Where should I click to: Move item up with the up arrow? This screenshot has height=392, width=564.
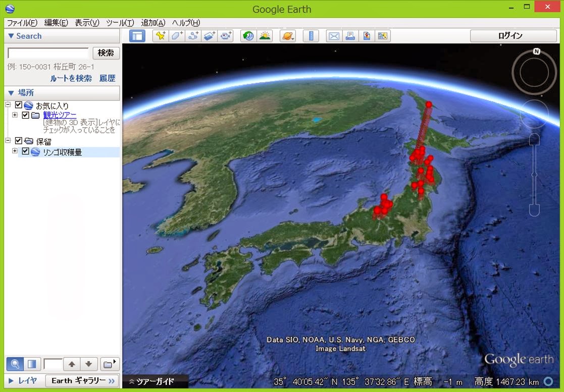coord(72,364)
